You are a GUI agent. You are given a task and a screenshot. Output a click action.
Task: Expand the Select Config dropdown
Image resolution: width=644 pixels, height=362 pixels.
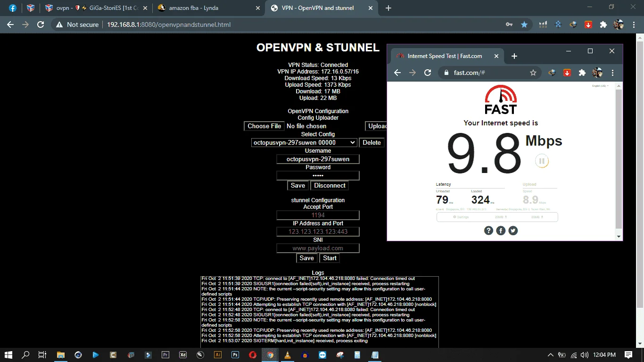point(304,142)
